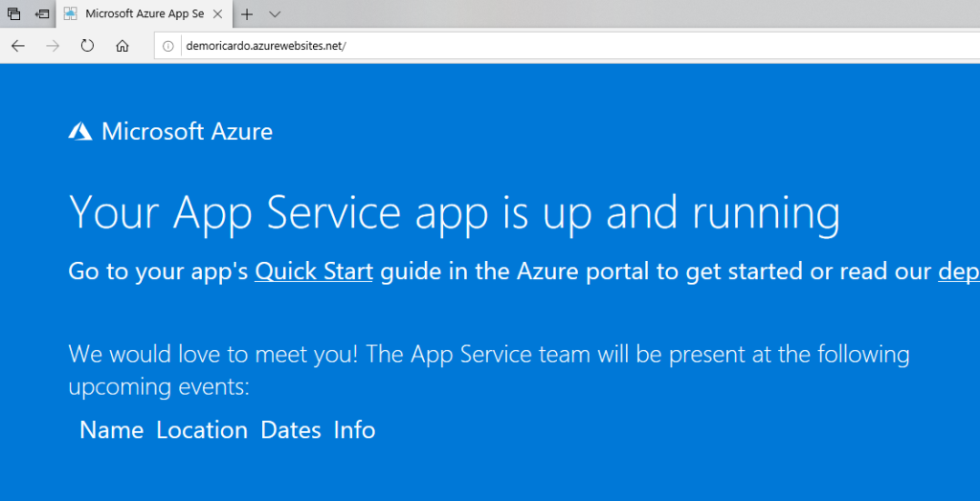Select the Name column header
The height and width of the screenshot is (501, 980).
[x=111, y=430]
